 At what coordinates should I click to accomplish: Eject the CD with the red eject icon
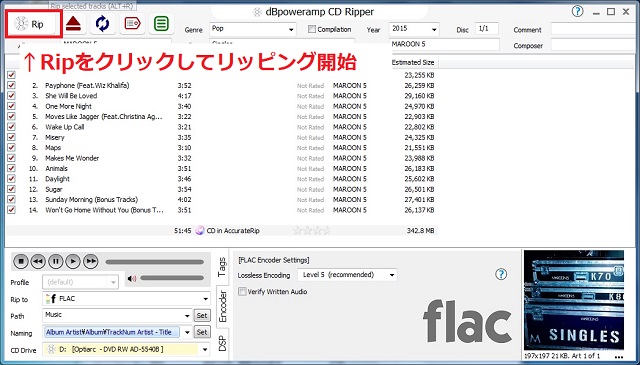point(73,24)
